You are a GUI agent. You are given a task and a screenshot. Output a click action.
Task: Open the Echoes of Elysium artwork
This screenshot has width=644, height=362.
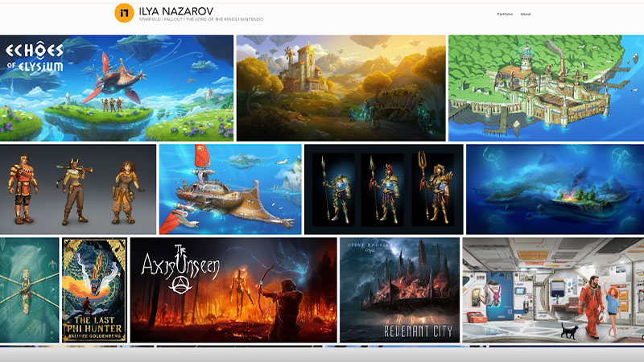(117, 88)
